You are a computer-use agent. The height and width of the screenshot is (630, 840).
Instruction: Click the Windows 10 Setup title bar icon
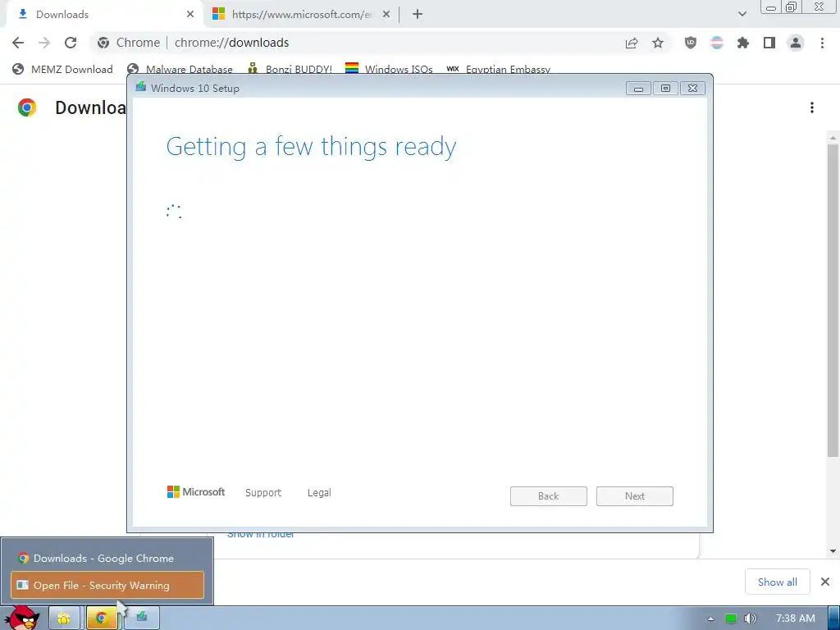click(x=141, y=87)
